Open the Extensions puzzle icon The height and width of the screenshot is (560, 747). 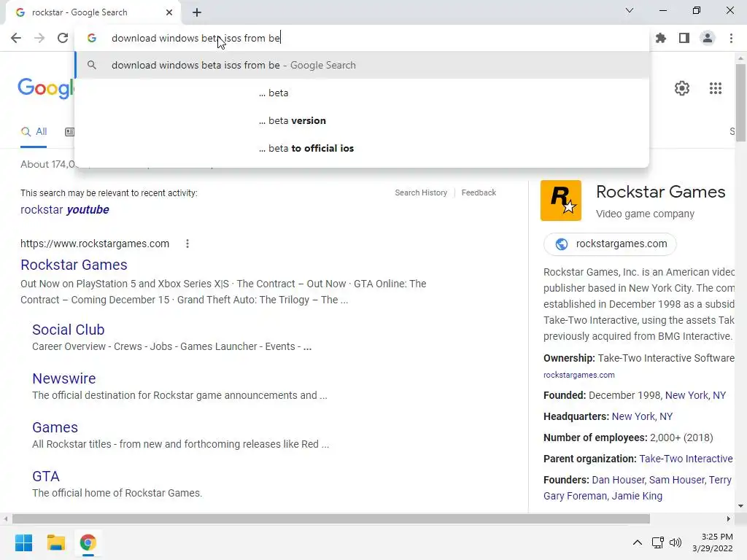[661, 38]
